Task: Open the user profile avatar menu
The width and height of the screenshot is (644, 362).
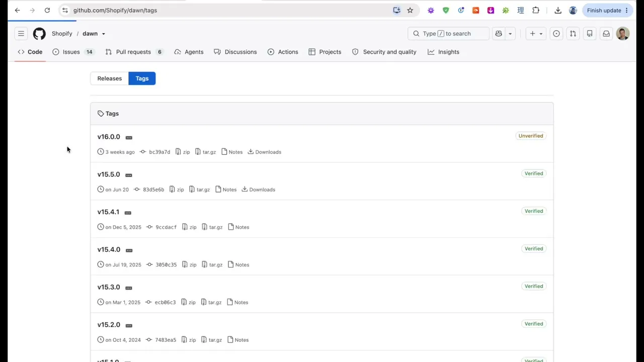Action: [x=623, y=34]
